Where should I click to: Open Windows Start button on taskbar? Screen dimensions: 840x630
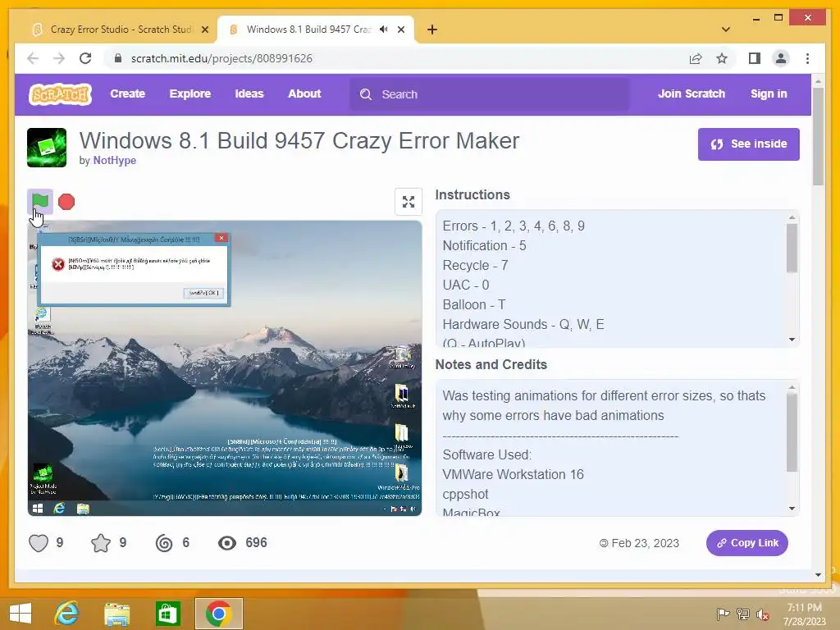(x=21, y=614)
